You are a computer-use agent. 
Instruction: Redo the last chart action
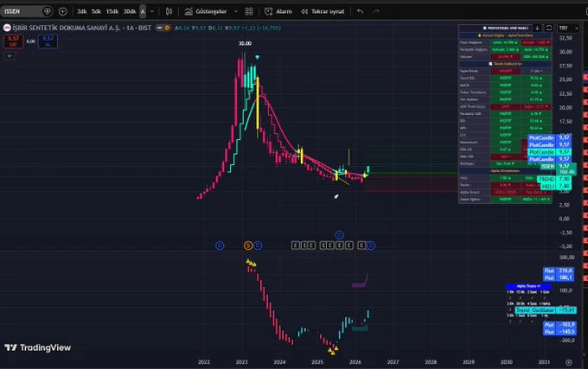click(376, 11)
